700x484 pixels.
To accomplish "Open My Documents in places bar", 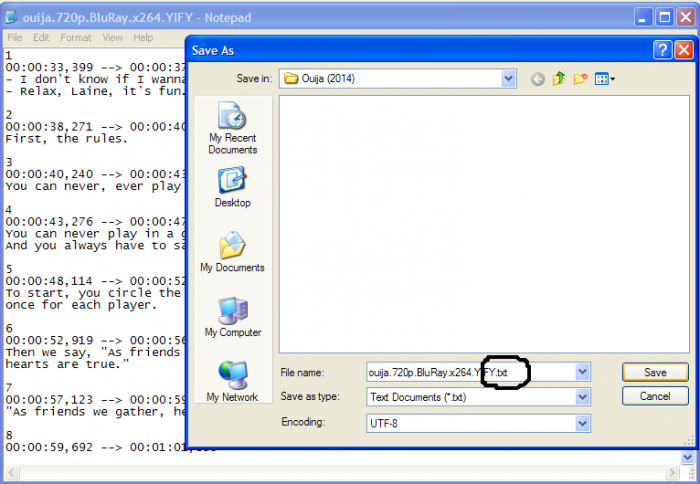I will 233,252.
